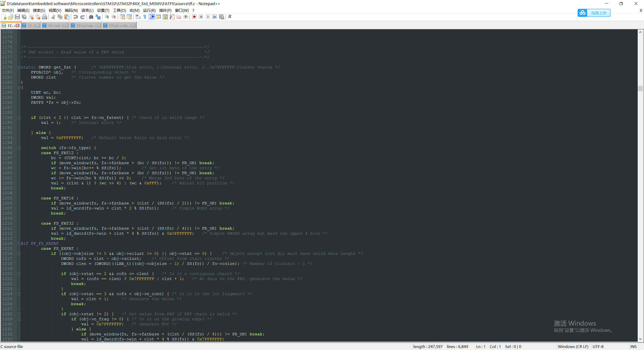Click the Zoom In magnifier icon
644x350 pixels.
(107, 17)
